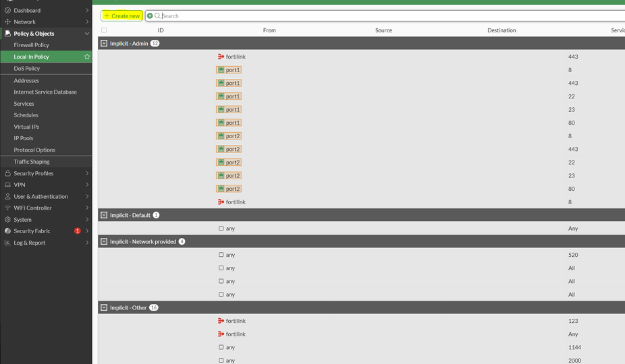The height and width of the screenshot is (364, 625).
Task: Click the Implicit - Other count badge 16
Action: pos(154,307)
